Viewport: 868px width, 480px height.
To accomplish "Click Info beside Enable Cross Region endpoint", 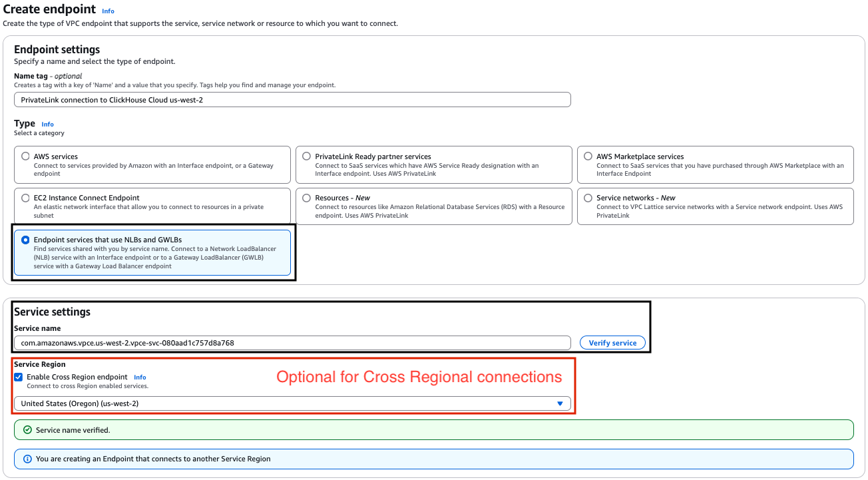I will [x=140, y=377].
